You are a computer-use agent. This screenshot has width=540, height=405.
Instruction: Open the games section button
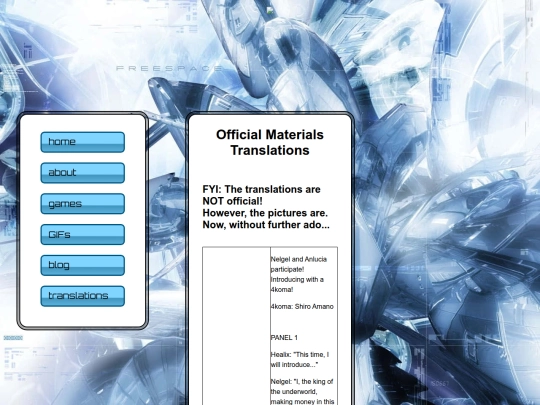[83, 204]
